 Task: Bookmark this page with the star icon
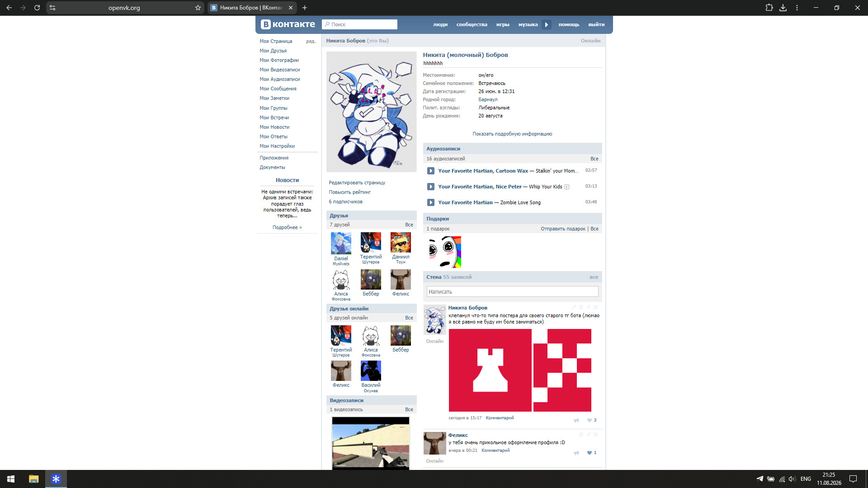coord(198,8)
